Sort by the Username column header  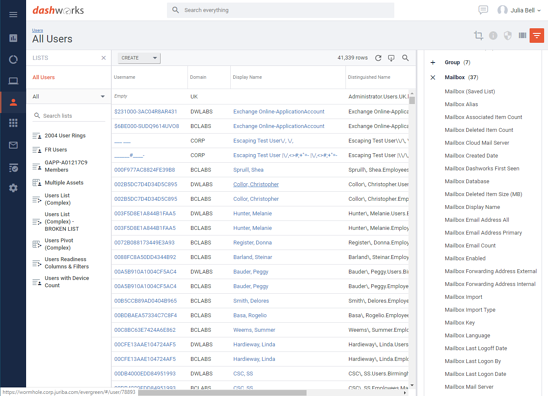[x=124, y=77]
